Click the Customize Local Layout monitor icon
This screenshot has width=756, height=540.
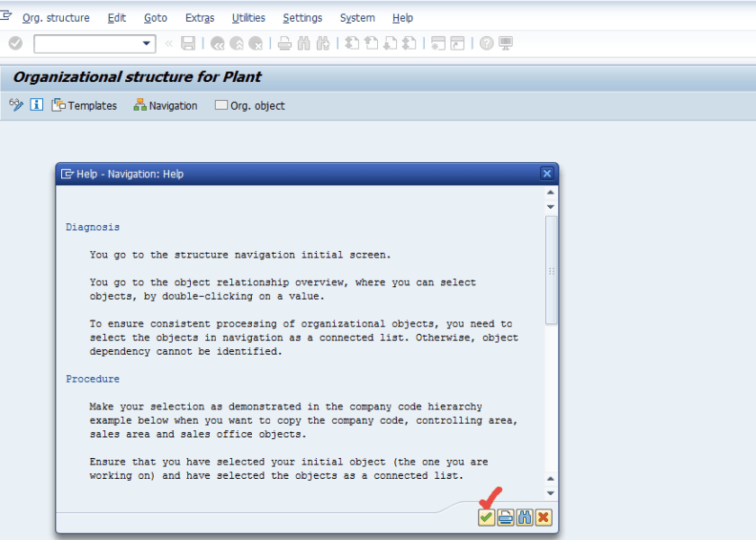[505, 43]
